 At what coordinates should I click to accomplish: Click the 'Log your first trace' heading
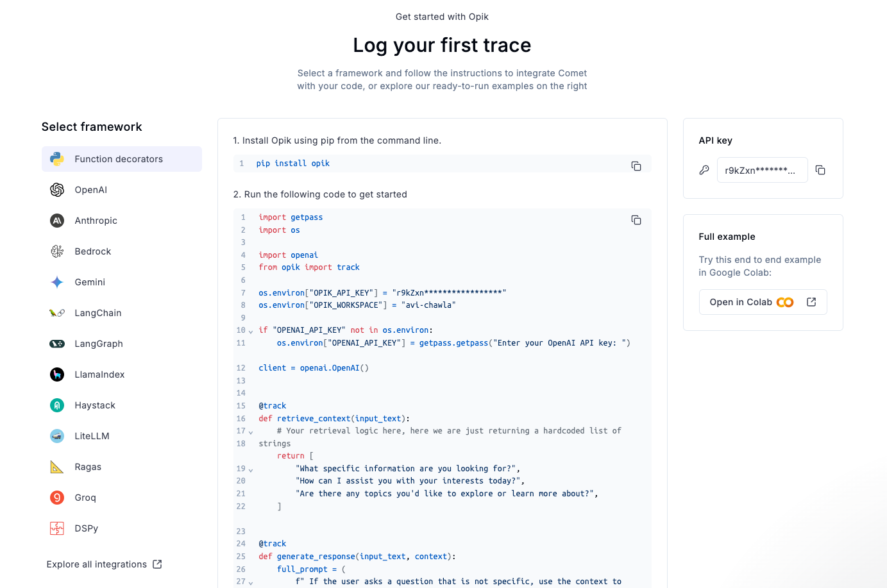click(442, 45)
